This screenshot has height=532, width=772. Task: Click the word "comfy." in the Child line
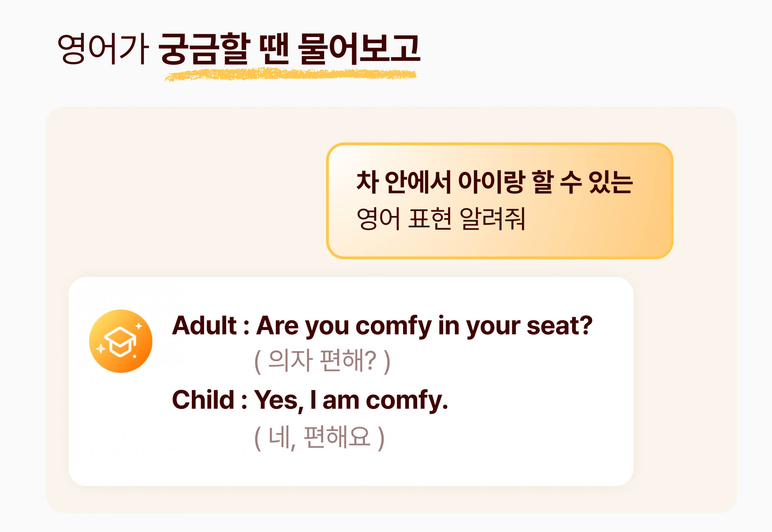(407, 400)
